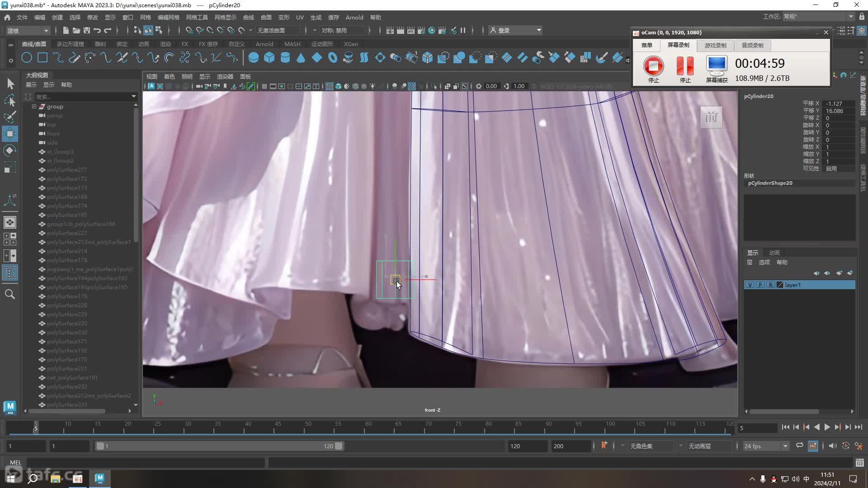Image resolution: width=868 pixels, height=488 pixels.
Task: Activate the Rotate tool
Action: [x=10, y=150]
